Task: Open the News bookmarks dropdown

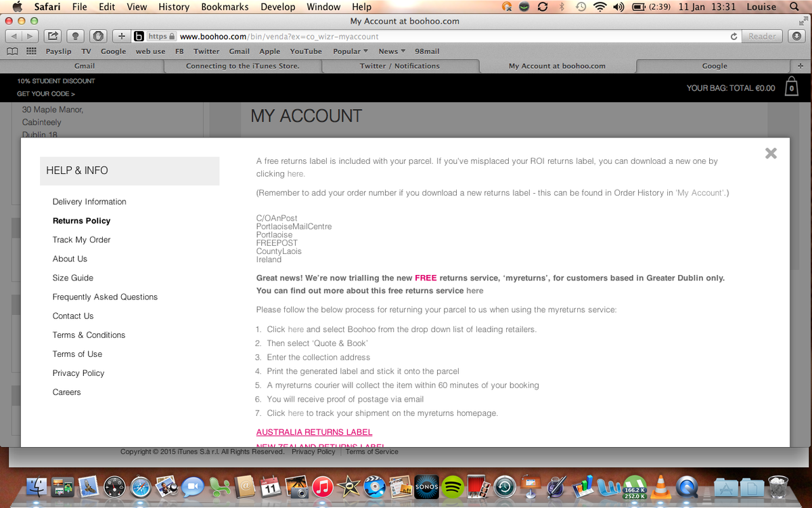Action: [392, 51]
